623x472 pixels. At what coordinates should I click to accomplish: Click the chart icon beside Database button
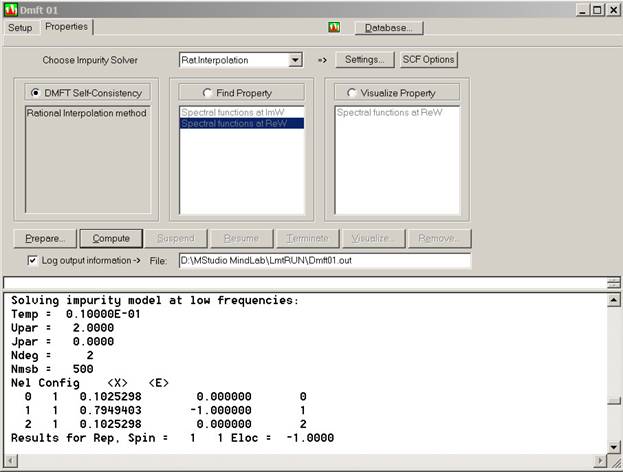[x=334, y=27]
